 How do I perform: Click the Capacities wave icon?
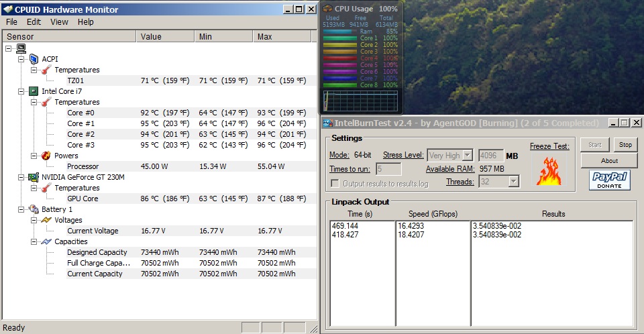tap(46, 241)
